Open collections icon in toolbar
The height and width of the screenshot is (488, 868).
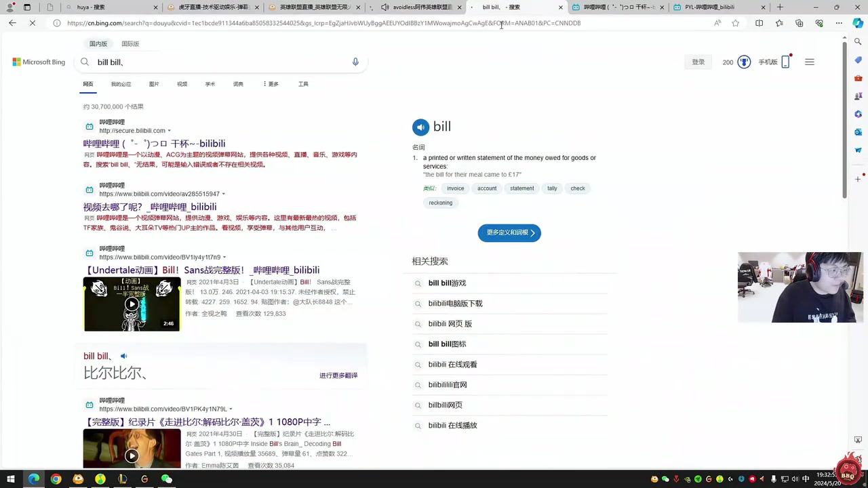point(800,23)
